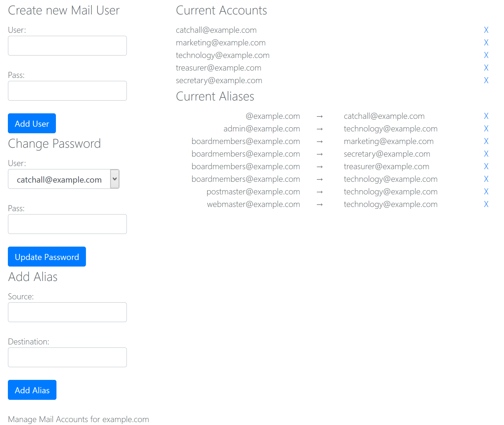Delete the catchall@example.com account

486,30
